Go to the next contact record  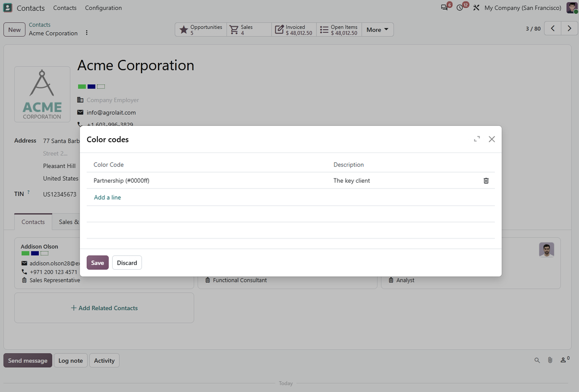click(569, 28)
